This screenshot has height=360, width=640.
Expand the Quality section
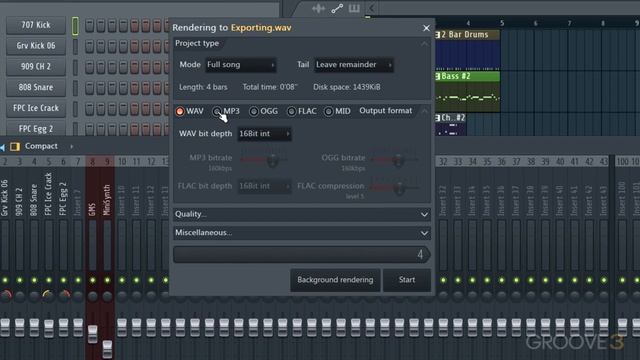pos(302,214)
